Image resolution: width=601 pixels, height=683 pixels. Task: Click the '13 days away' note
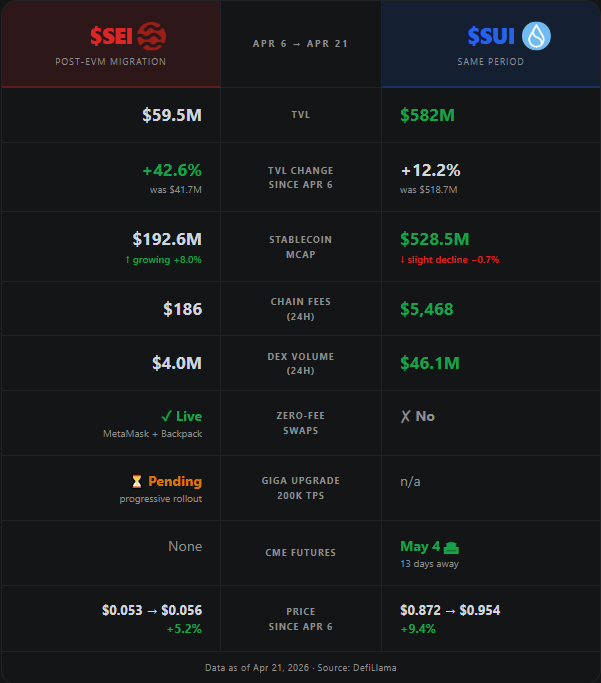[x=429, y=564]
